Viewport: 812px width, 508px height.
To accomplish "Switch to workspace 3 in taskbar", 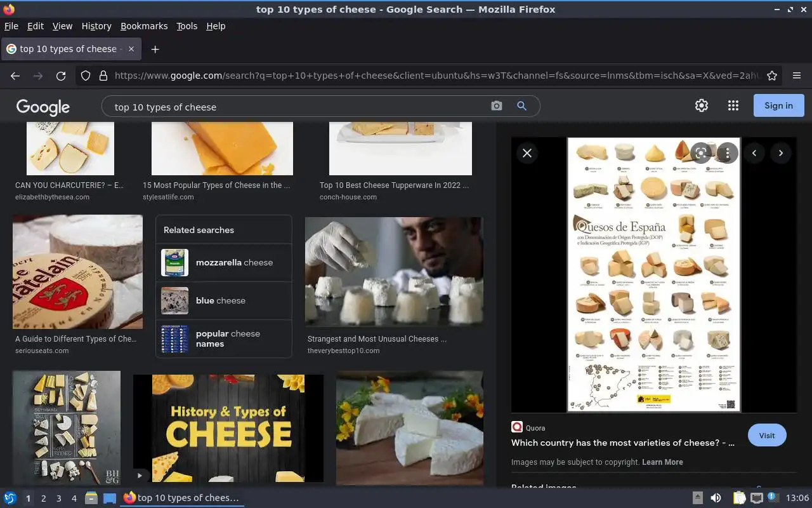I will pos(58,498).
